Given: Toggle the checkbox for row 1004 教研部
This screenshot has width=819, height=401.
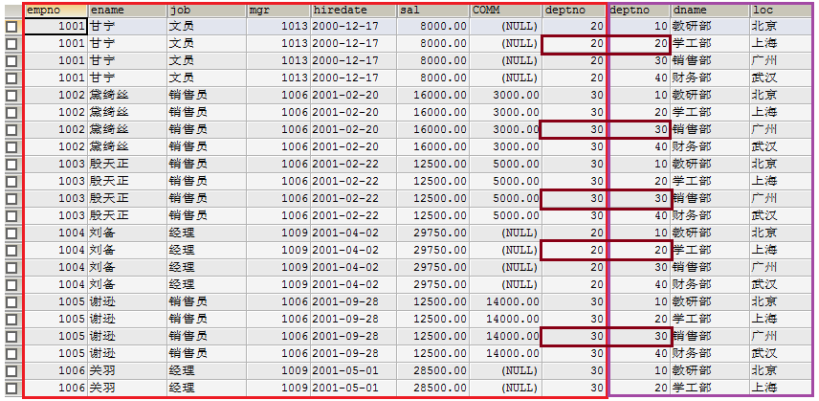Looking at the screenshot, I should [x=11, y=234].
